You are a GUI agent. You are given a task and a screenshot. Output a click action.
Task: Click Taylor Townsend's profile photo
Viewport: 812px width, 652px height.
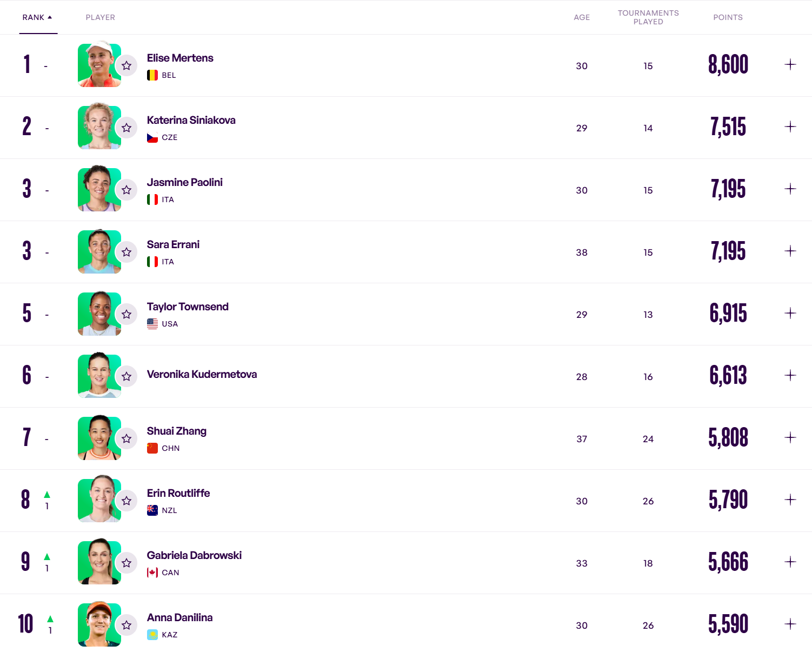pos(98,314)
